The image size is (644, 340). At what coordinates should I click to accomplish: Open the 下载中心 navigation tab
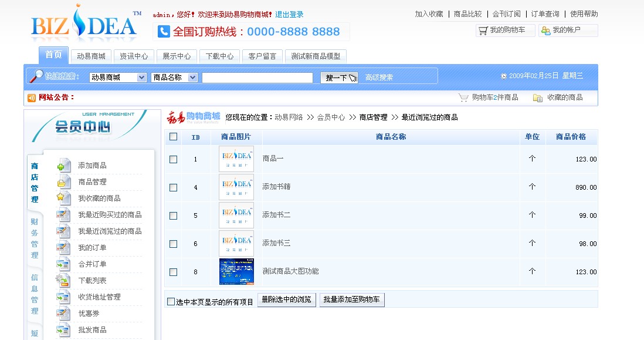220,56
